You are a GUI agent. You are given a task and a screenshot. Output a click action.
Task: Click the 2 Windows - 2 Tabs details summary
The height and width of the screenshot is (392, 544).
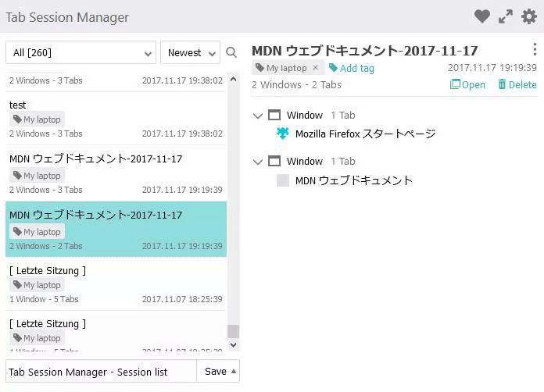297,85
